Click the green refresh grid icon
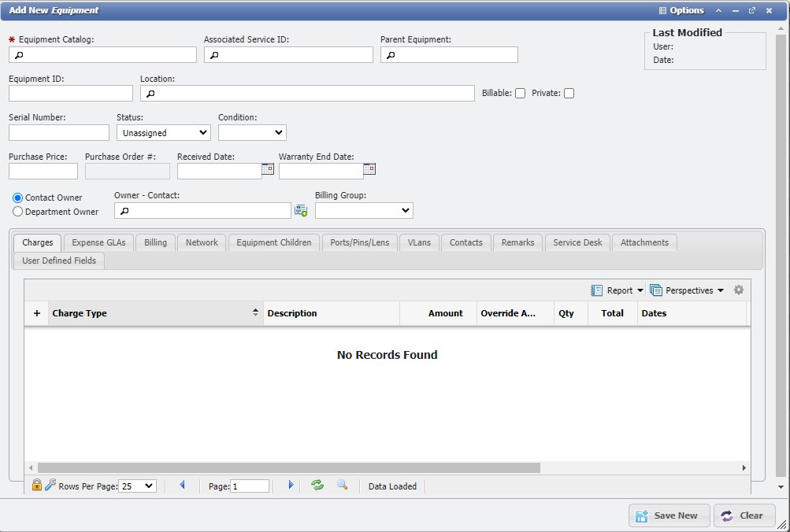The height and width of the screenshot is (532, 790). (x=317, y=486)
